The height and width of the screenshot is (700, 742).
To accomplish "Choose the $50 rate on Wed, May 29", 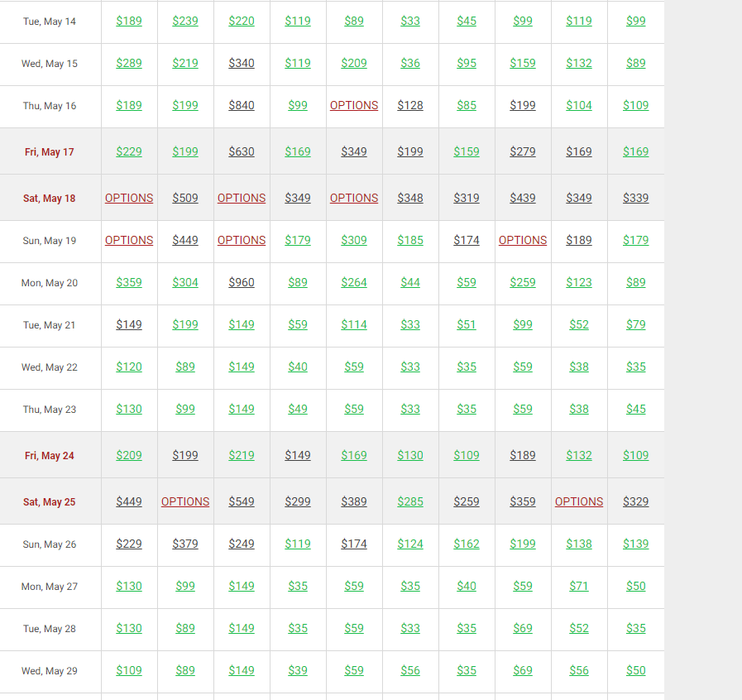I will (x=635, y=669).
